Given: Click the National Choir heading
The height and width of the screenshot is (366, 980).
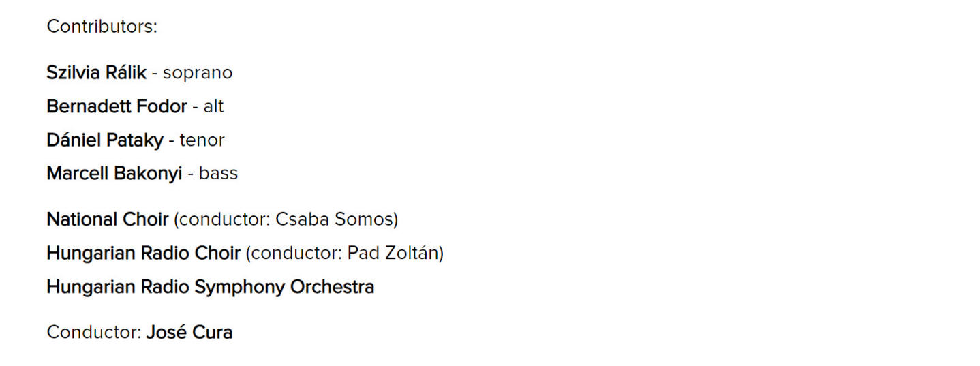Looking at the screenshot, I should click(107, 219).
